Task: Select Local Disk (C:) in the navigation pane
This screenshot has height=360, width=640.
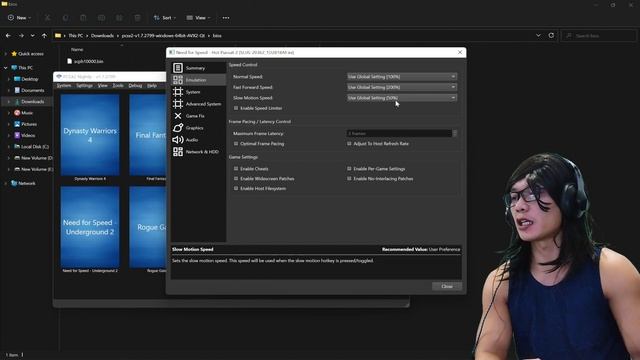Action: point(34,147)
